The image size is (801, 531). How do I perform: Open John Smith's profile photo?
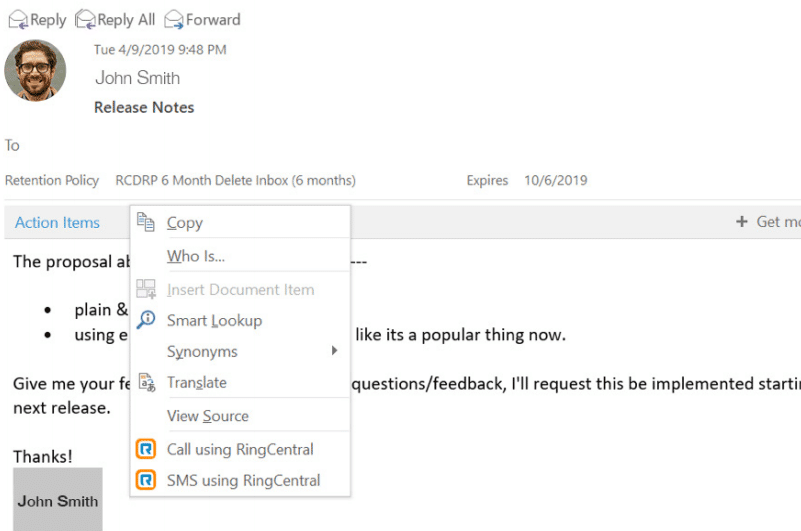coord(35,71)
